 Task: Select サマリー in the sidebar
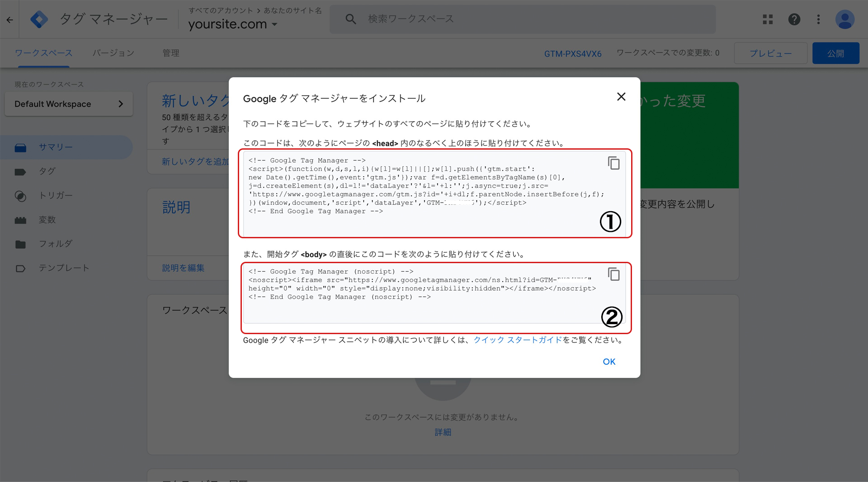pyautogui.click(x=66, y=147)
